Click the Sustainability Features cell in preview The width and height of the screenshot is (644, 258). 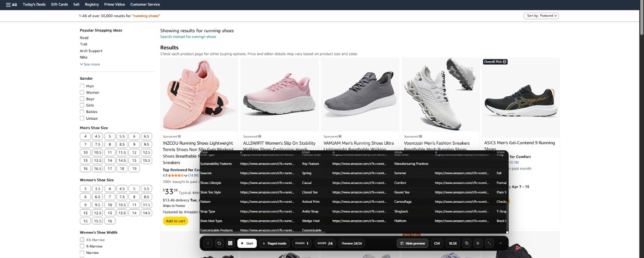click(x=216, y=164)
